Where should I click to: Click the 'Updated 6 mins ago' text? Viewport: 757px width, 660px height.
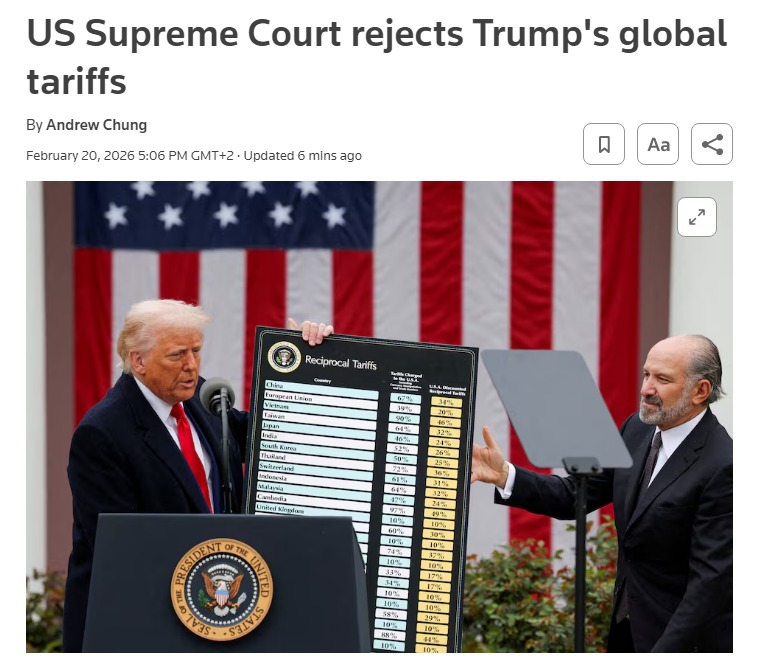point(303,156)
